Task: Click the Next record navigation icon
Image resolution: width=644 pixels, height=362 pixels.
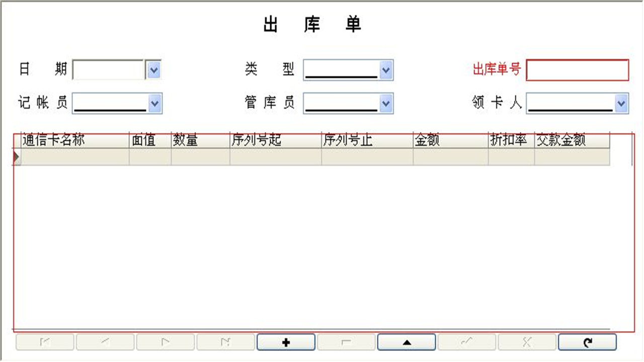Action: click(x=165, y=342)
